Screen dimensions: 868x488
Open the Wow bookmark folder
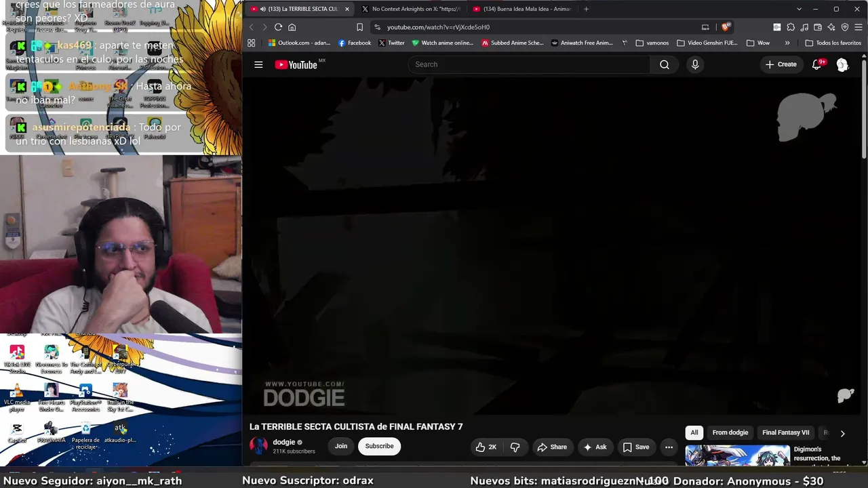click(x=758, y=43)
